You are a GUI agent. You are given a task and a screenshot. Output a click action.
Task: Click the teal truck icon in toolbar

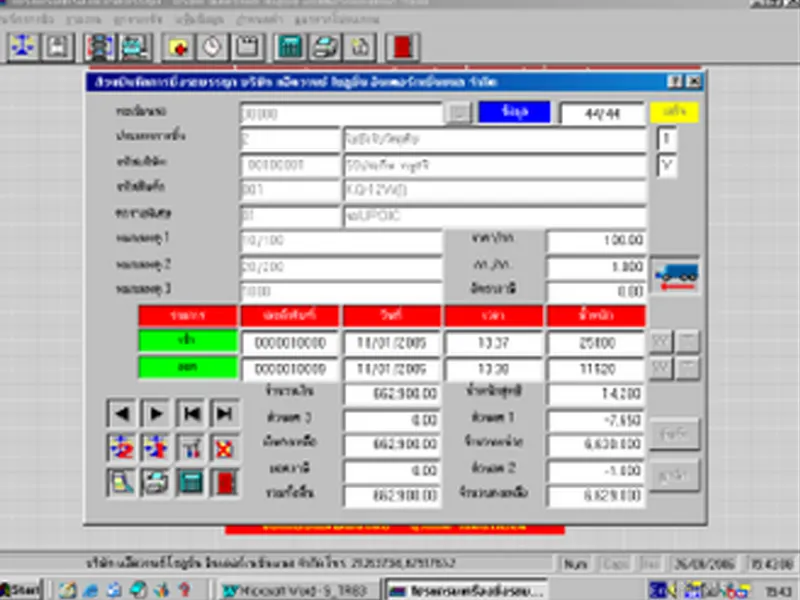tap(134, 47)
